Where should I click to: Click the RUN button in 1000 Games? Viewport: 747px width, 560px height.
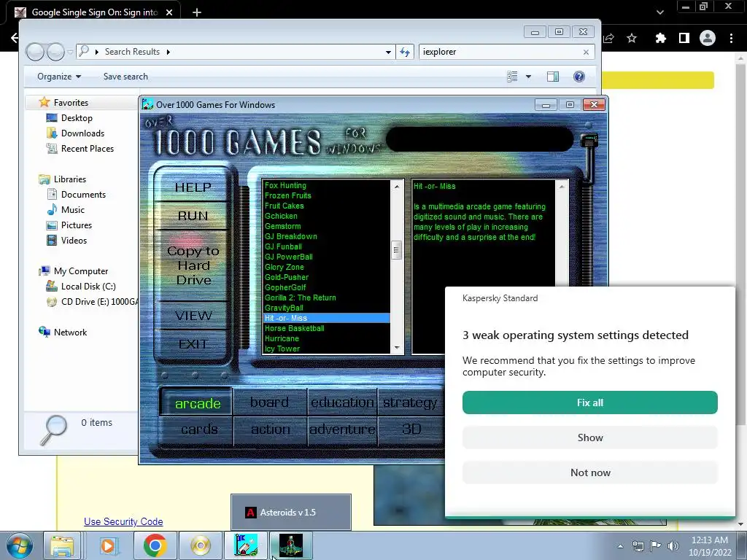pyautogui.click(x=193, y=216)
